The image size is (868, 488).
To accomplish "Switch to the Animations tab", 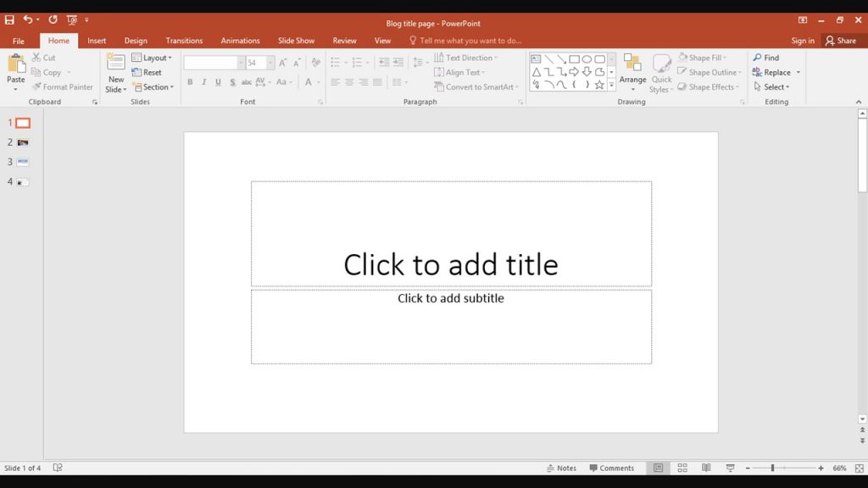I will click(240, 40).
